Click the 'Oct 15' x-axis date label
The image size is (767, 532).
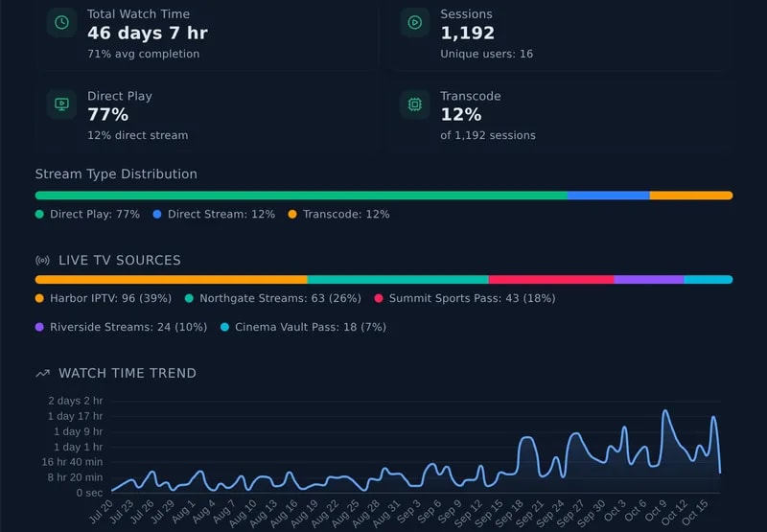coord(695,513)
